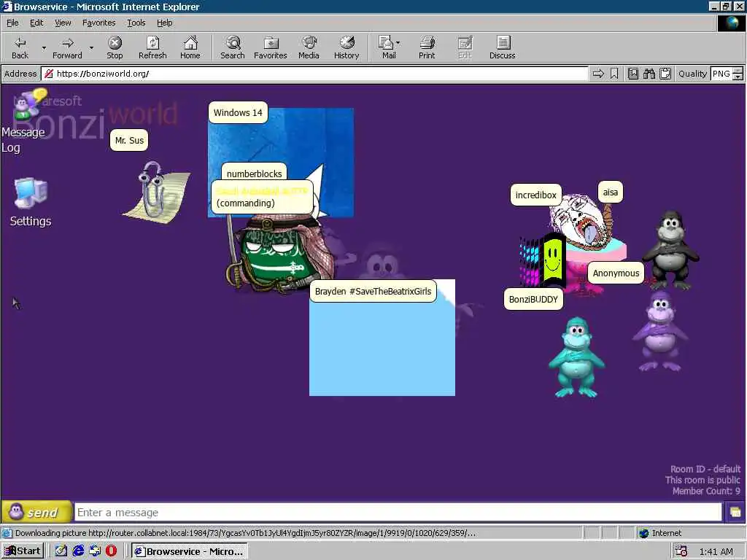Open the Settings computer icon

pos(31,192)
